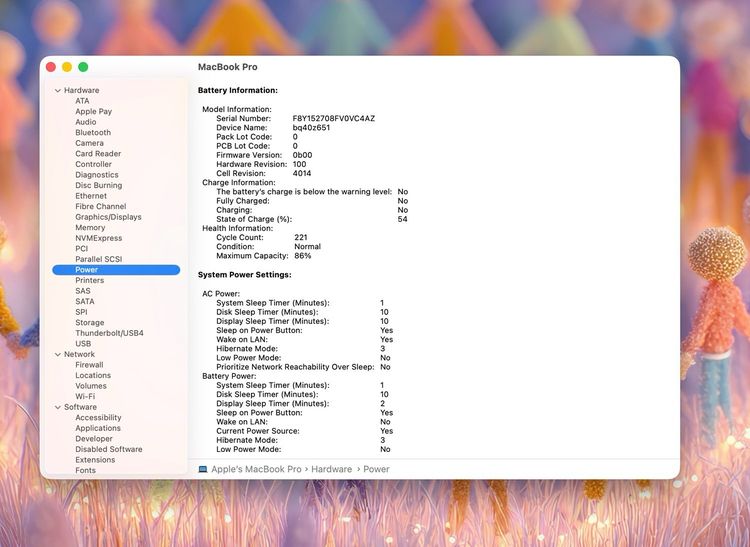This screenshot has width=750, height=547.
Task: Select Printers in the sidebar
Action: pyautogui.click(x=89, y=280)
